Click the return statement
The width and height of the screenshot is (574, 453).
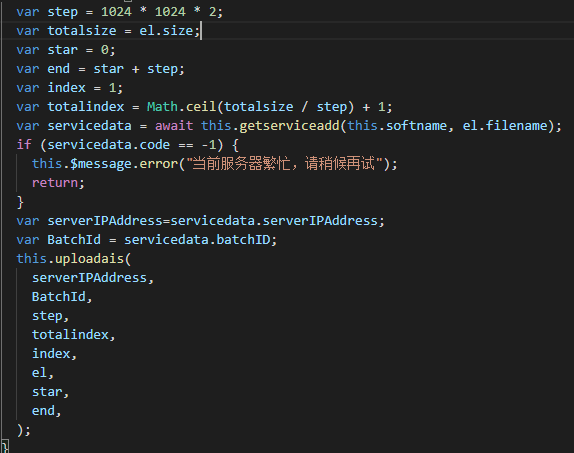point(58,183)
